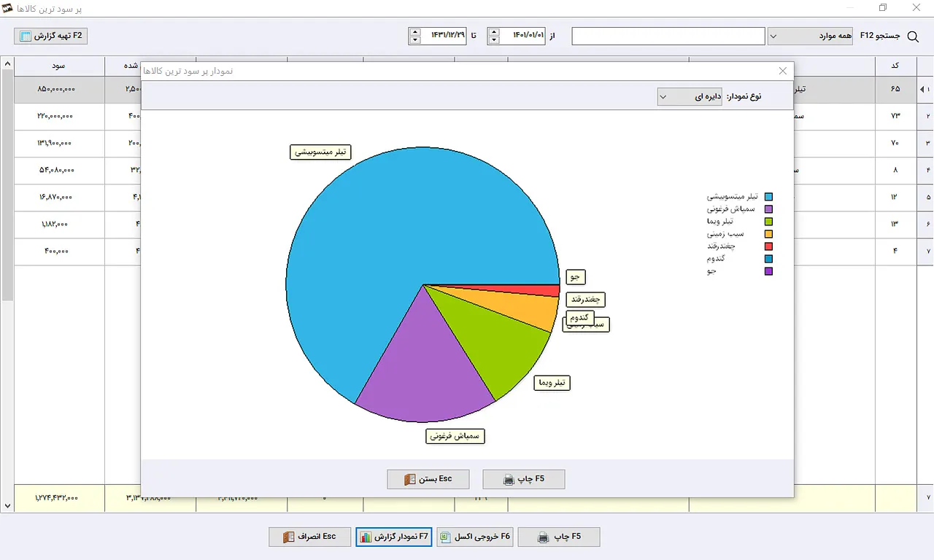Click blue legend swatch for تیلر میتسوبیشی
Viewport: 934px width, 560px height.
[x=768, y=197]
